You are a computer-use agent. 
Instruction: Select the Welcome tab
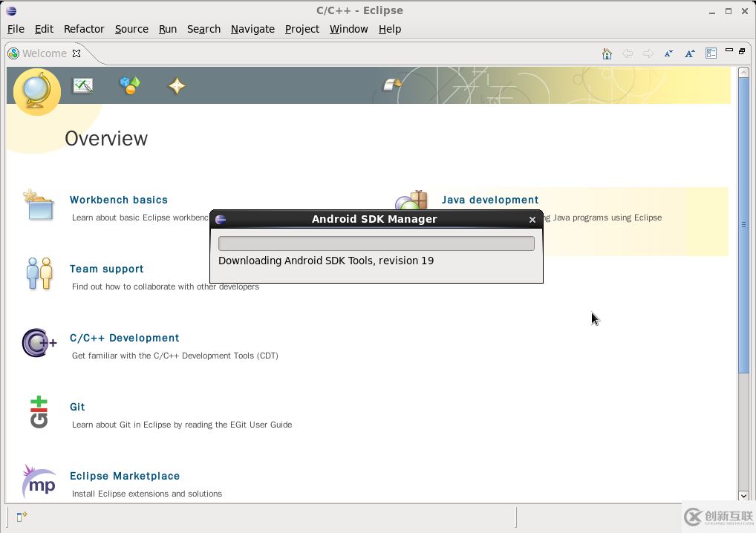[x=45, y=53]
